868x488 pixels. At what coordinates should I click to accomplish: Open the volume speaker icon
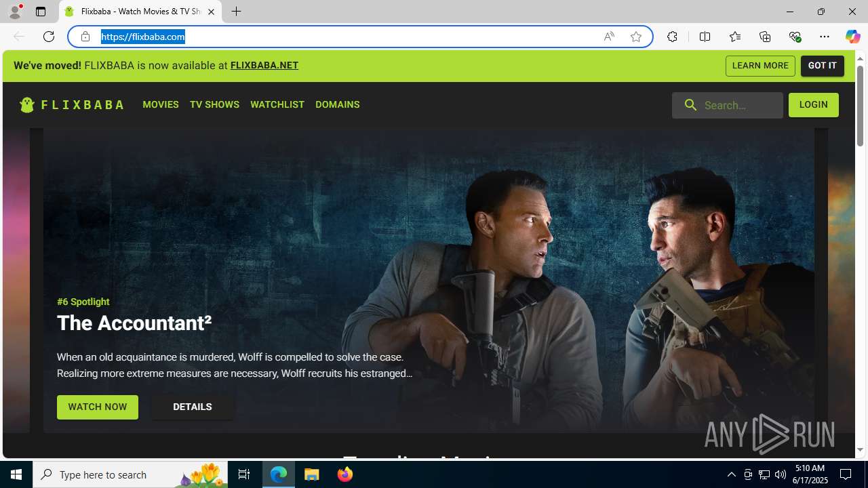tap(781, 474)
